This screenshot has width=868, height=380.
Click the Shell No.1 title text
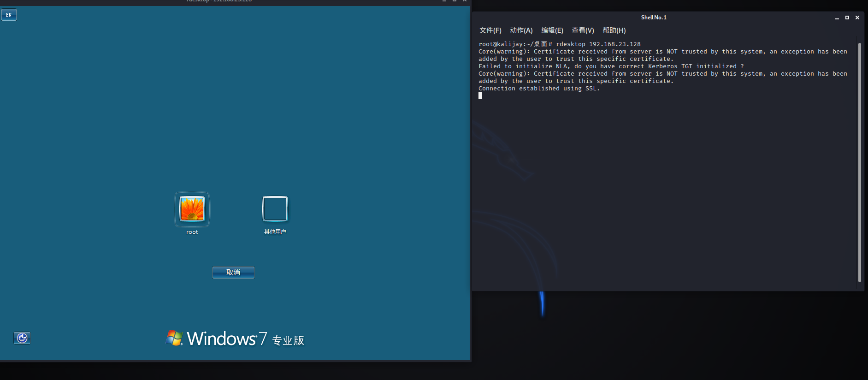click(x=654, y=18)
